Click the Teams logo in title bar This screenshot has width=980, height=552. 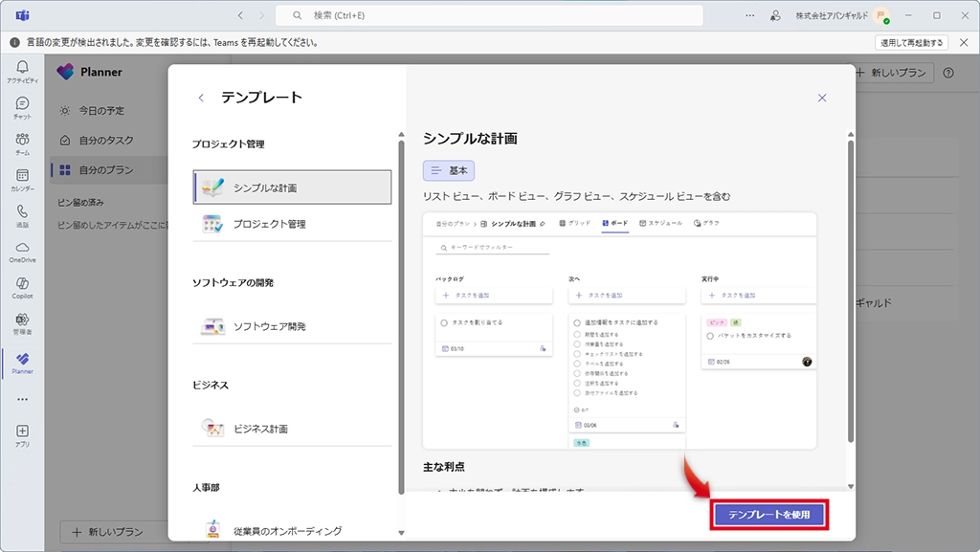pos(23,15)
